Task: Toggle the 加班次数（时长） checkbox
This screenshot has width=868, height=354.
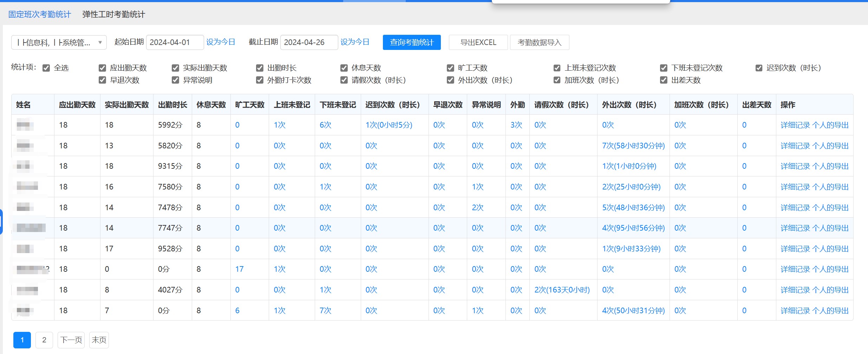Action: (x=557, y=80)
